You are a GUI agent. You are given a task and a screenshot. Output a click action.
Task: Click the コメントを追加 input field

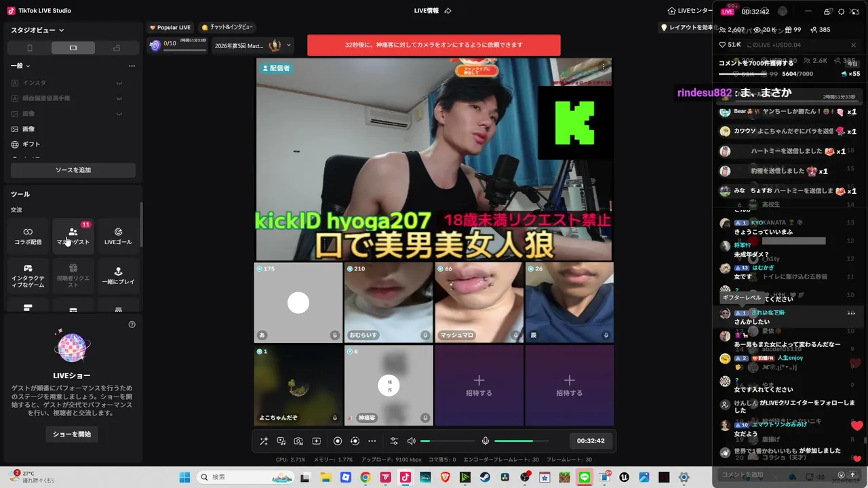[776, 474]
